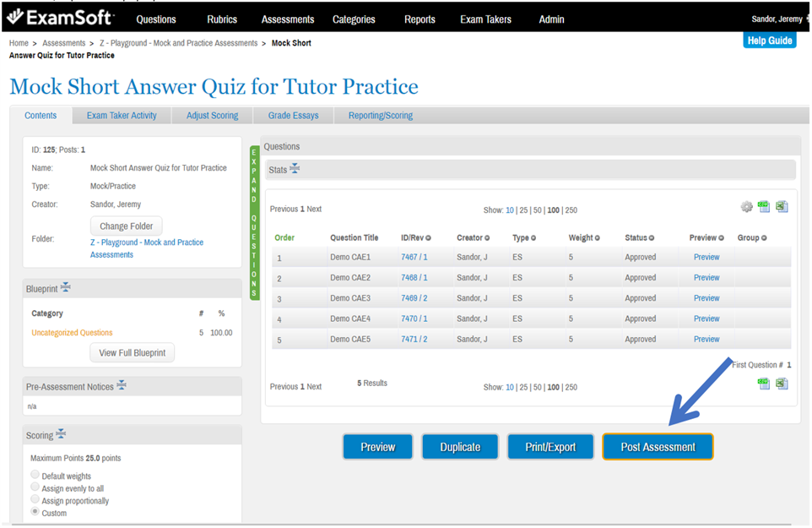This screenshot has width=812, height=528.
Task: Select the Assign evenly to all option
Action: click(35, 487)
